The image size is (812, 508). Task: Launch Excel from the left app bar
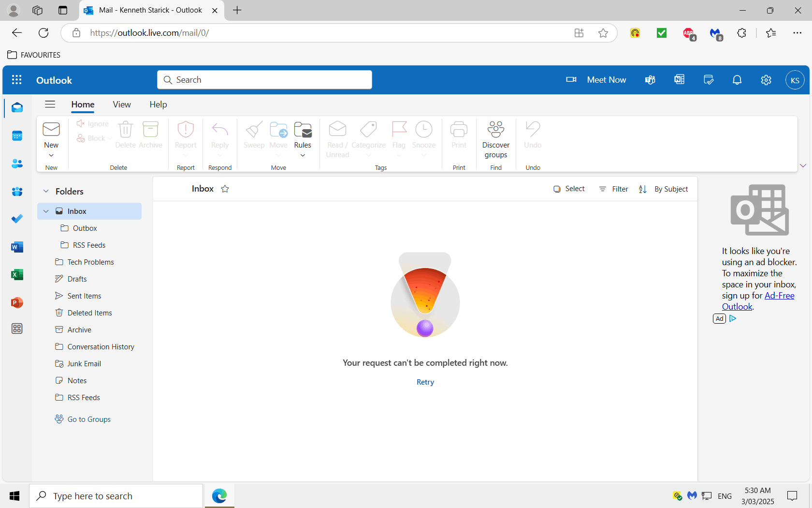[17, 275]
